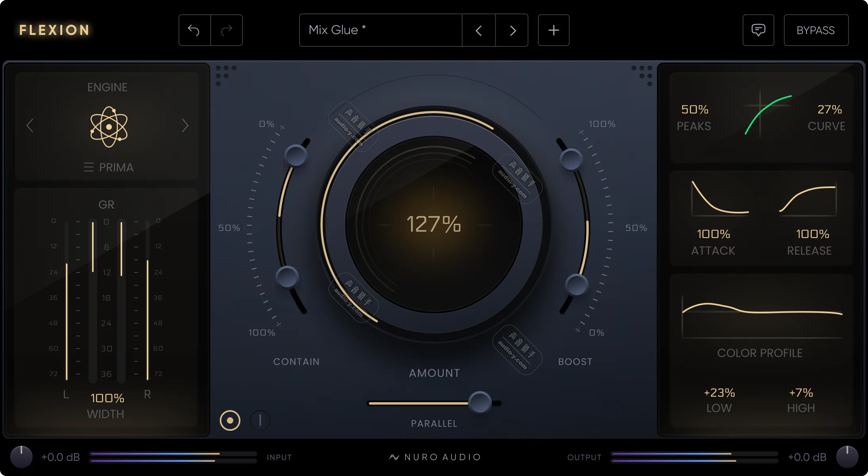Open the PRIMA engine list menu
The image size is (868, 476).
click(108, 167)
